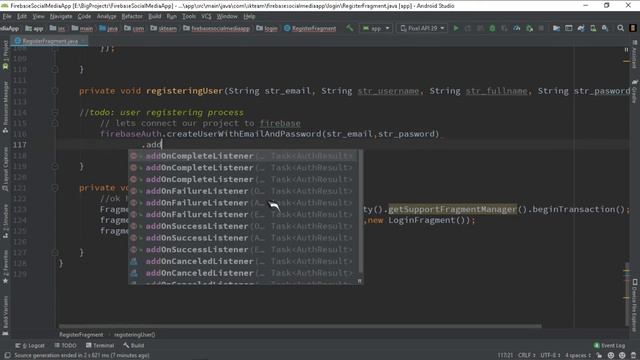Image resolution: width=640 pixels, height=360 pixels.
Task: Click the RegisterFragment class icon in breadcrumb
Action: click(287, 28)
